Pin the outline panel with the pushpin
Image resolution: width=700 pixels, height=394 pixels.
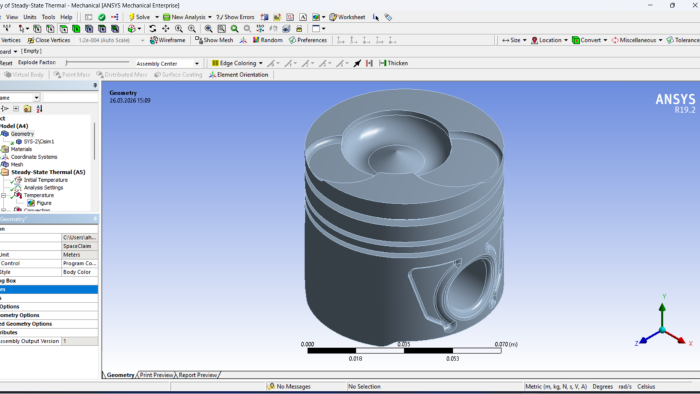95,85
